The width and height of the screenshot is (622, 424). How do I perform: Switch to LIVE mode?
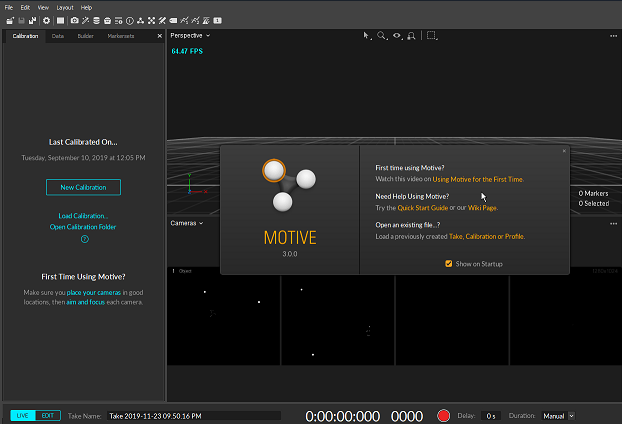23,415
